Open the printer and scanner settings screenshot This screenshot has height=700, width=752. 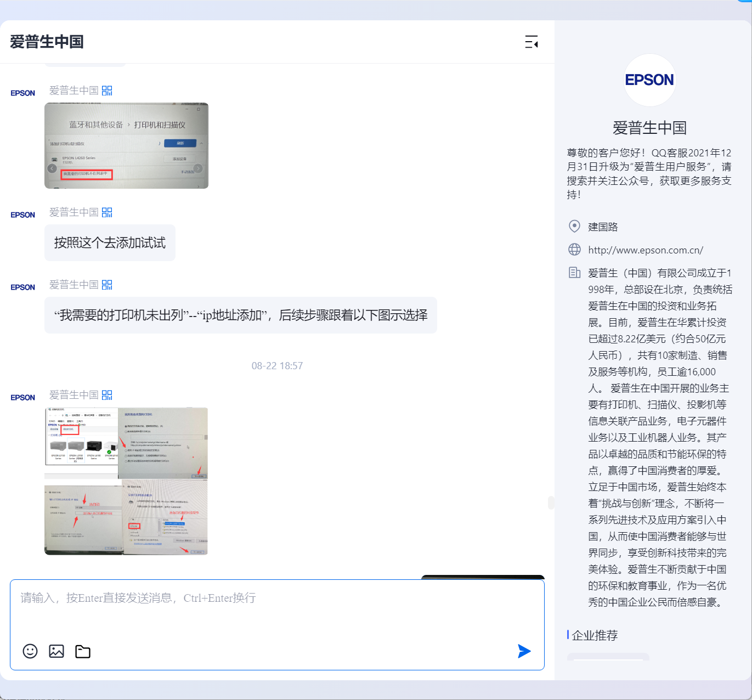click(x=126, y=145)
